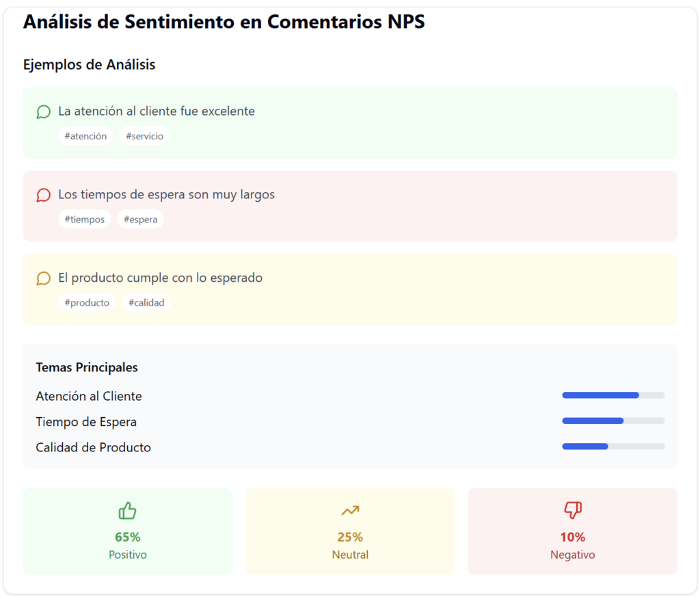Click the red thumbs-down icon
This screenshot has width=700, height=597.
tap(572, 511)
